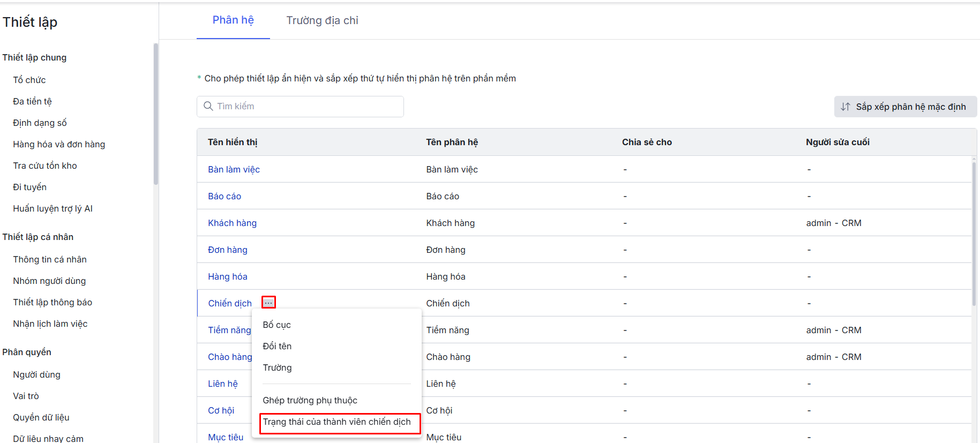Select Trạng thái của thành viên chiến dịch

(x=336, y=422)
